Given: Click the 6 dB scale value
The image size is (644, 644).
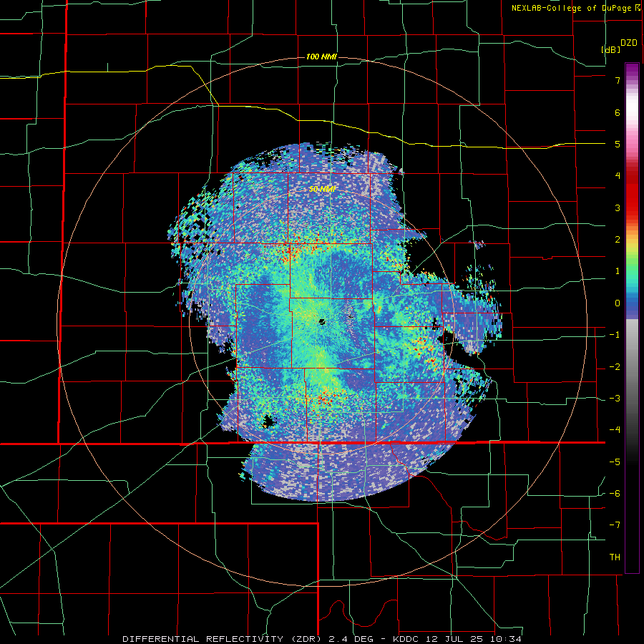Looking at the screenshot, I should pos(618,112).
